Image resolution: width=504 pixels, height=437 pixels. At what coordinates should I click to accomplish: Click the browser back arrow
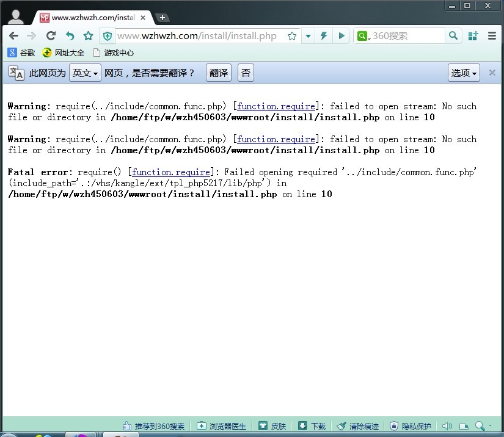pyautogui.click(x=13, y=36)
